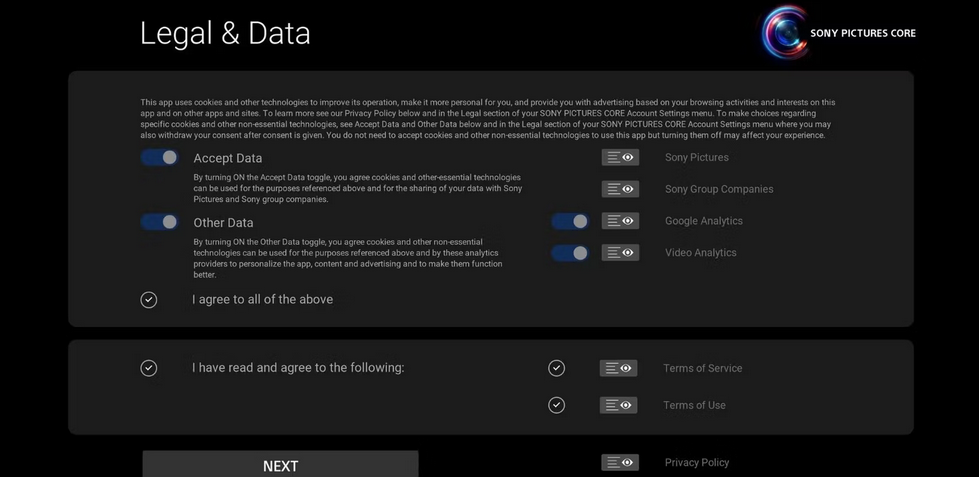The image size is (979, 477).
Task: Open the Terms of Service document icon
Action: (619, 368)
